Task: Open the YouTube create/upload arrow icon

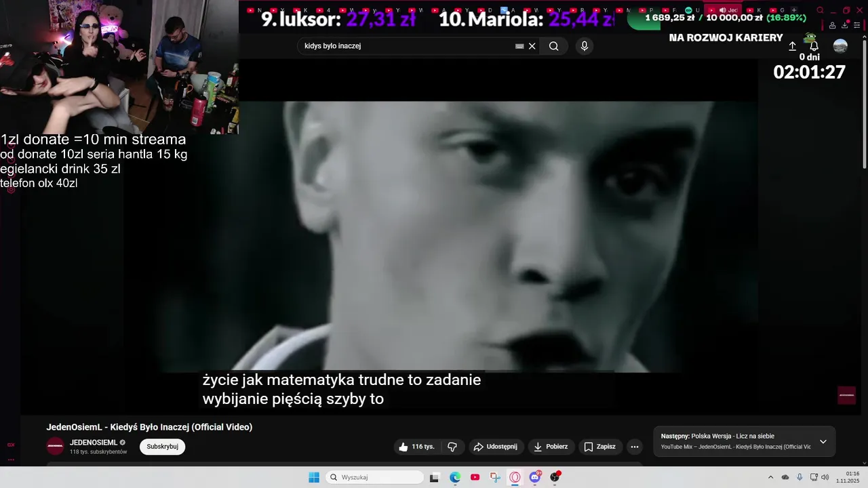Action: pos(792,46)
